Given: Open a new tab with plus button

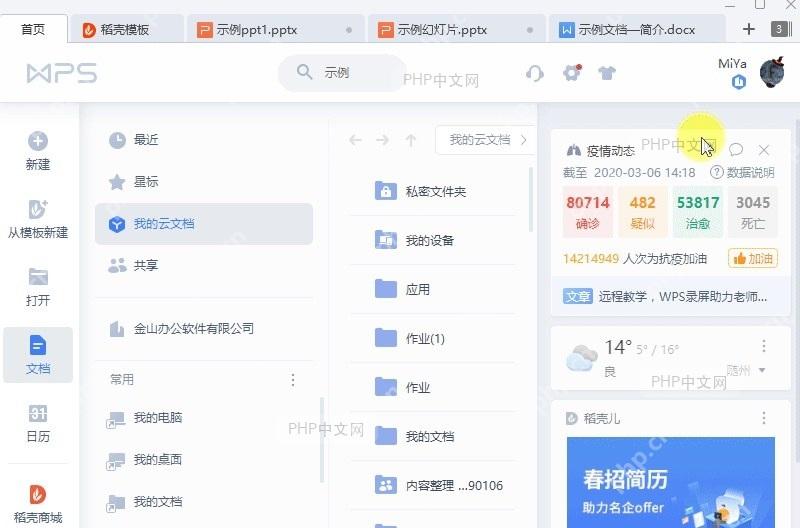Looking at the screenshot, I should click(748, 29).
